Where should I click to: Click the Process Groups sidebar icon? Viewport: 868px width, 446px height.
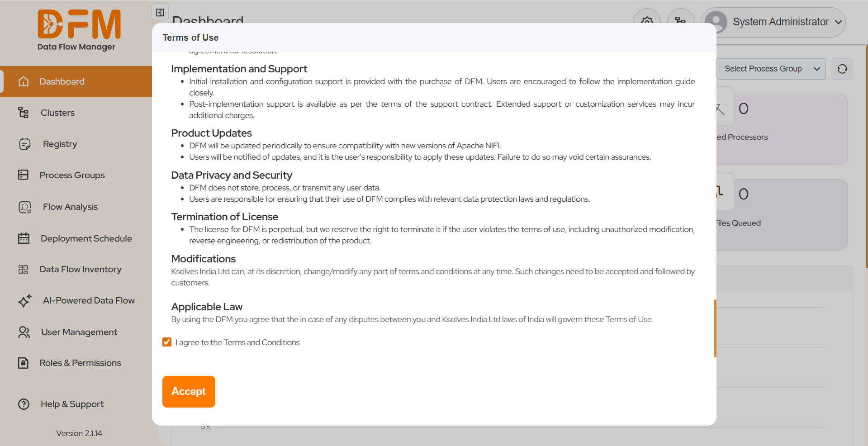(24, 175)
